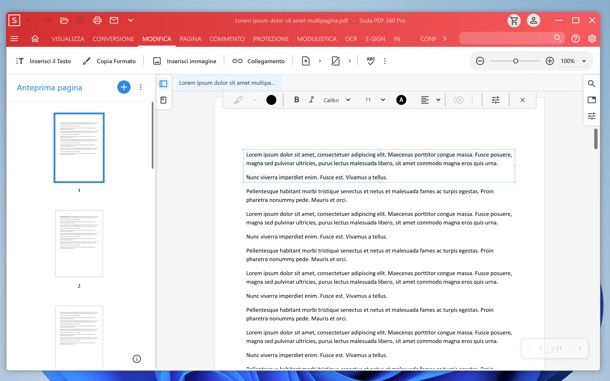Open the E-SIGN tab

pyautogui.click(x=375, y=39)
